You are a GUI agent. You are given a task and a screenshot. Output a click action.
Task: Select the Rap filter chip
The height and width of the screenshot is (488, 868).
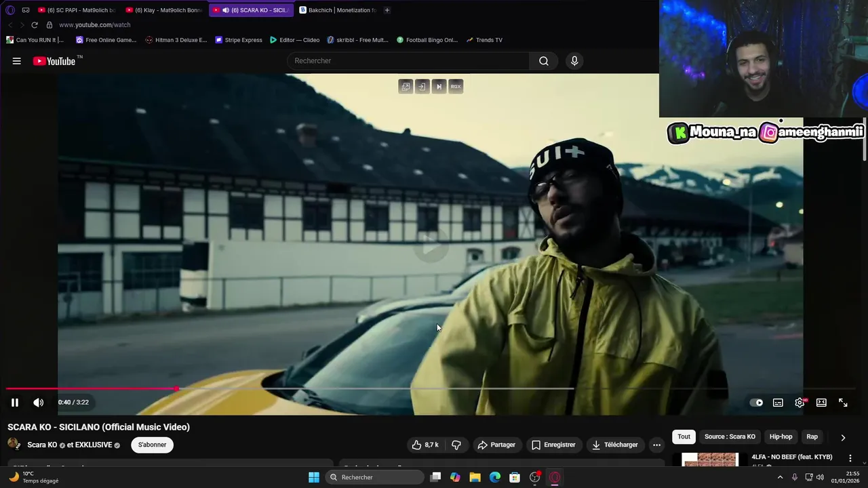[812, 436]
